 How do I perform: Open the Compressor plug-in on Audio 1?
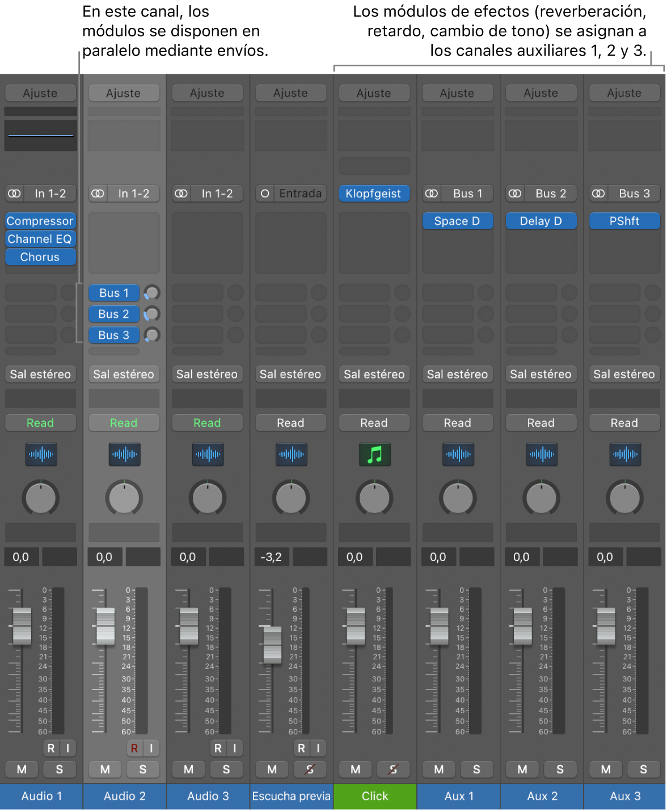(x=40, y=221)
